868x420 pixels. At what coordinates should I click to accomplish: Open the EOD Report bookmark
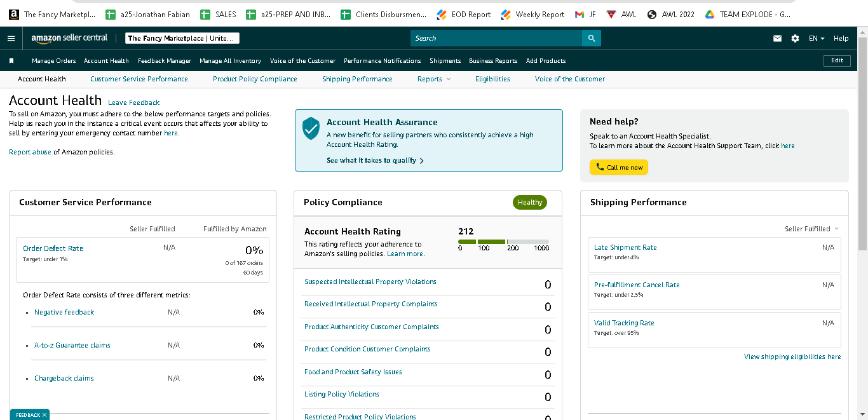pyautogui.click(x=464, y=14)
